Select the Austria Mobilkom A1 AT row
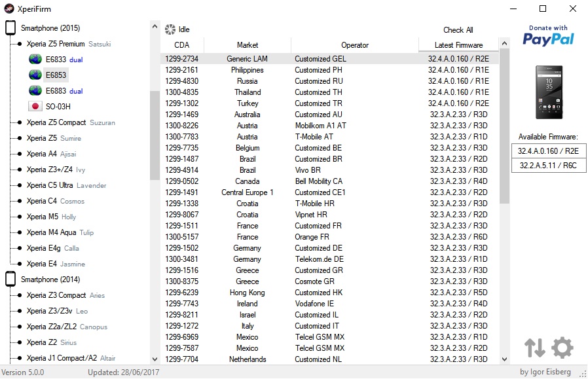The width and height of the screenshot is (588, 379). pos(330,126)
